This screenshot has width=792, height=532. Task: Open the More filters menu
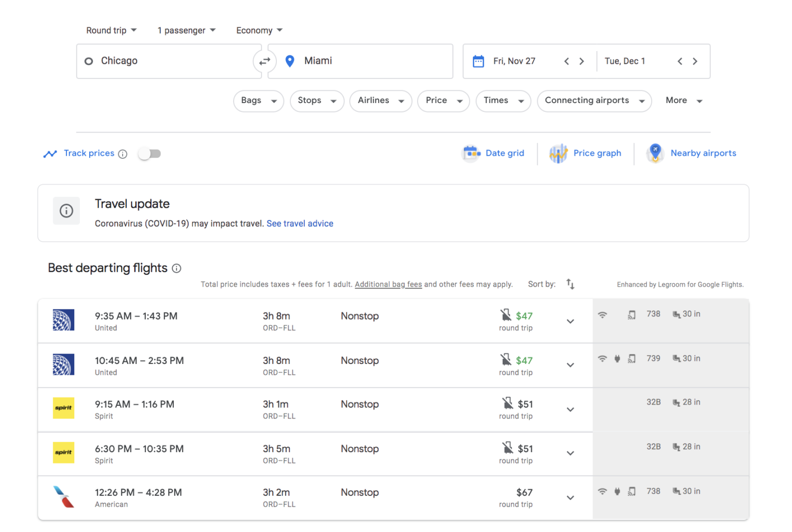(683, 101)
